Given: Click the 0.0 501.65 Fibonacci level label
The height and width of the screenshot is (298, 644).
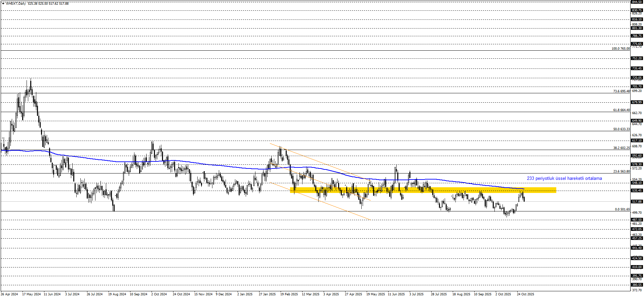Looking at the screenshot, I should pos(622,209).
